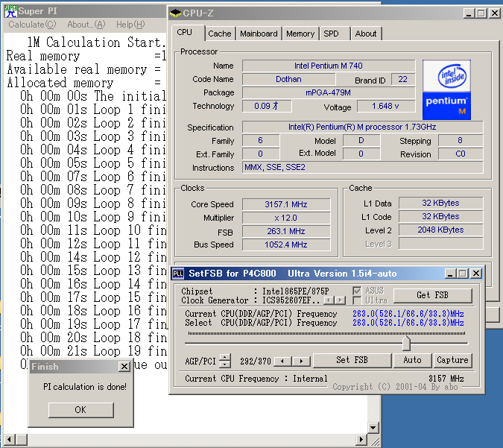Click the Auto button in SetFSB

coord(412,360)
